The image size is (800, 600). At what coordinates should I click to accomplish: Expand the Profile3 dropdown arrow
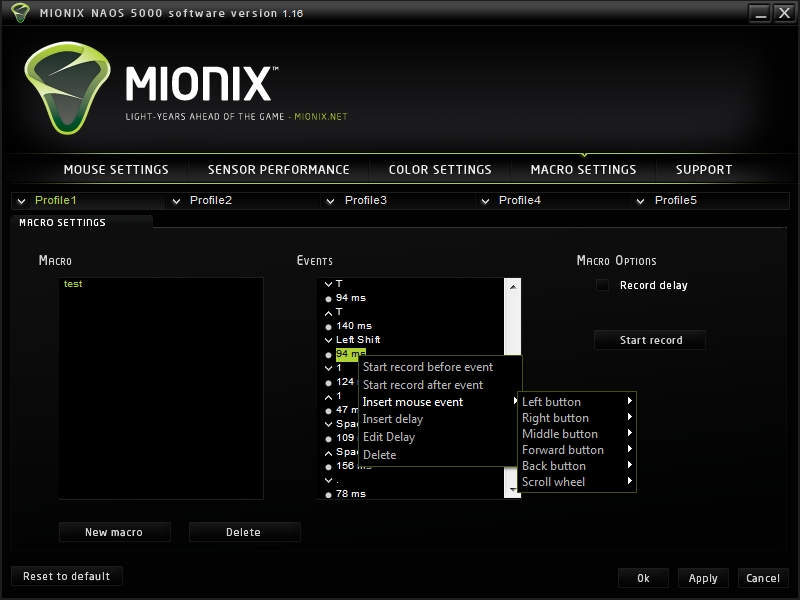[x=331, y=201]
